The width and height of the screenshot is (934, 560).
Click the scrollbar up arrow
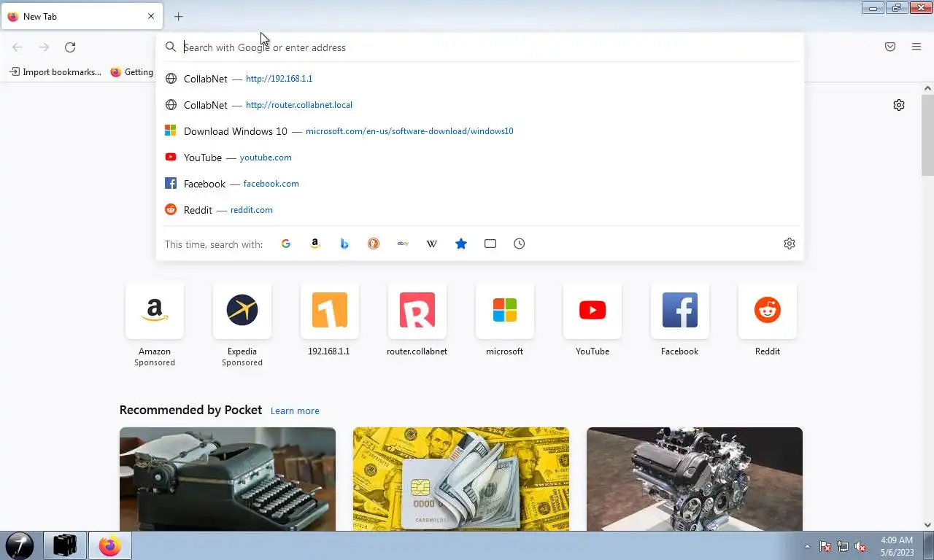click(x=927, y=87)
